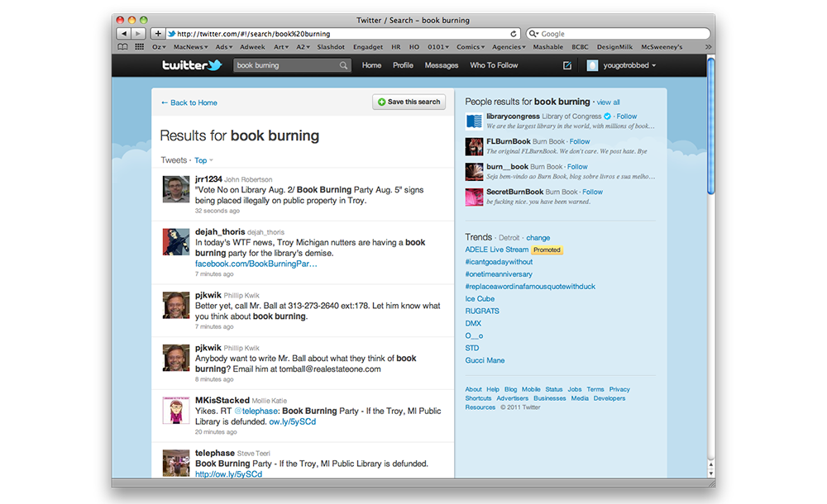Click the librarycongress profile picture
This screenshot has height=504, width=827.
[474, 121]
